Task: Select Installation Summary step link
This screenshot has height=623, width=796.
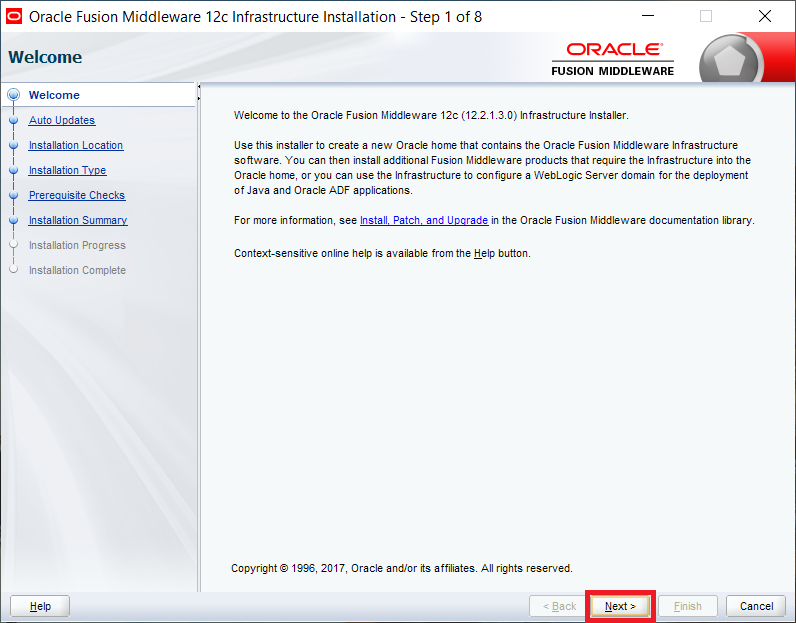Action: [x=78, y=220]
